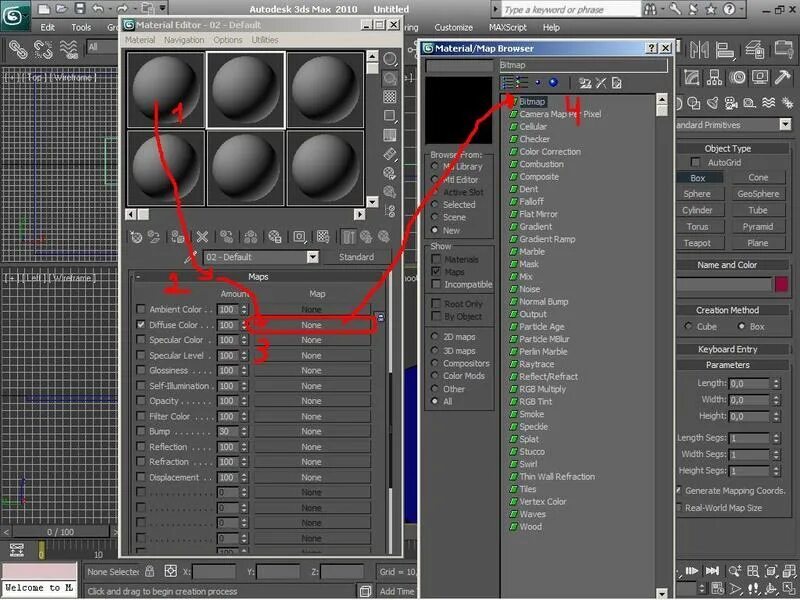Click Update Scene Materials icon in Browser
800x600 pixels.
(x=585, y=83)
